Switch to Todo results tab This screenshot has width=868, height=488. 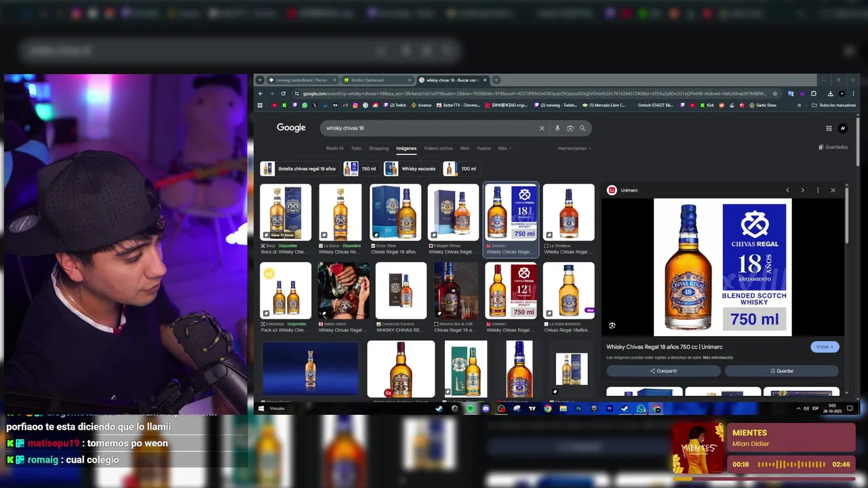click(x=356, y=148)
